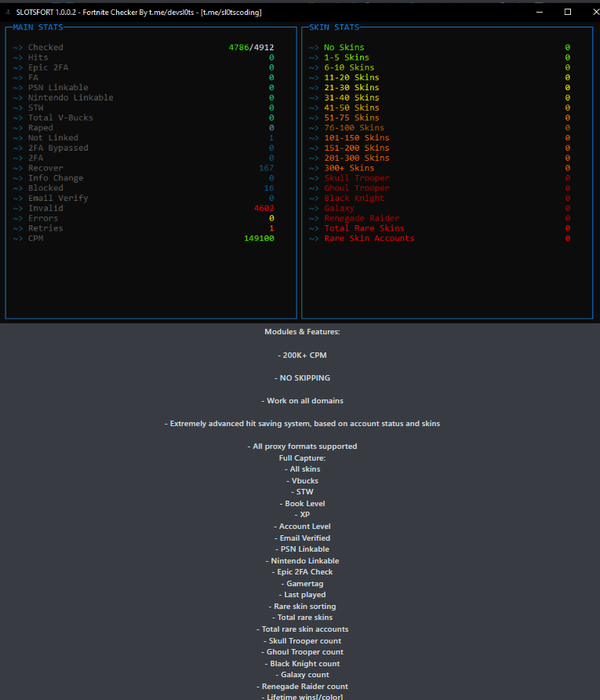Click the '- Book Level' feature line

pyautogui.click(x=302, y=504)
